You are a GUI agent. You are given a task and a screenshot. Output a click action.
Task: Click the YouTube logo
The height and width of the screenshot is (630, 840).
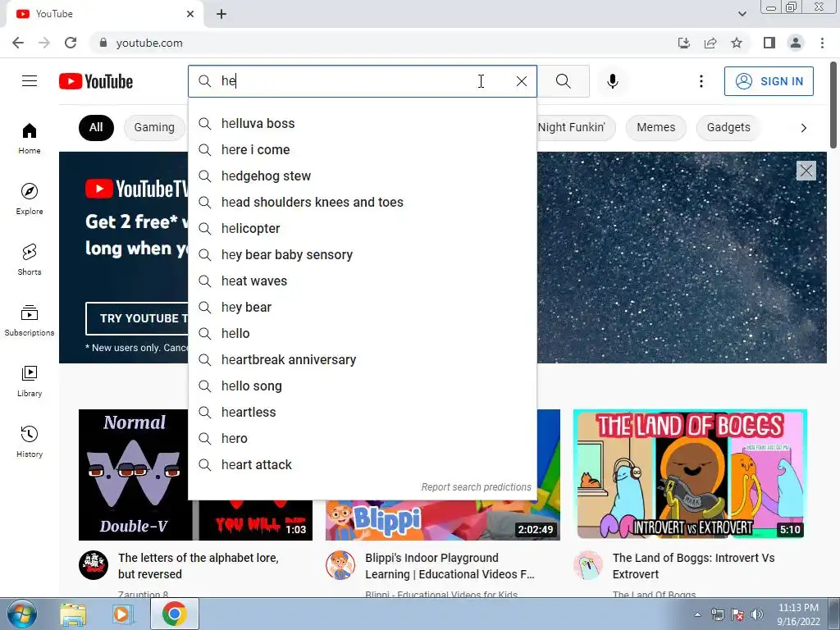(96, 81)
